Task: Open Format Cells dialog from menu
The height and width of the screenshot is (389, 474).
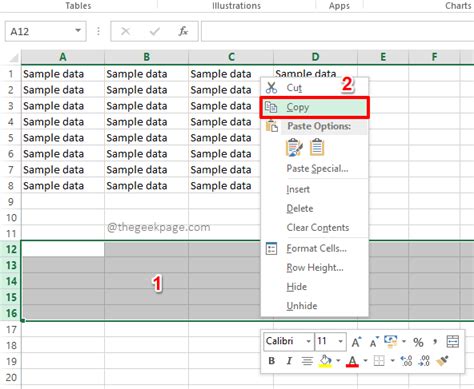Action: click(x=316, y=249)
